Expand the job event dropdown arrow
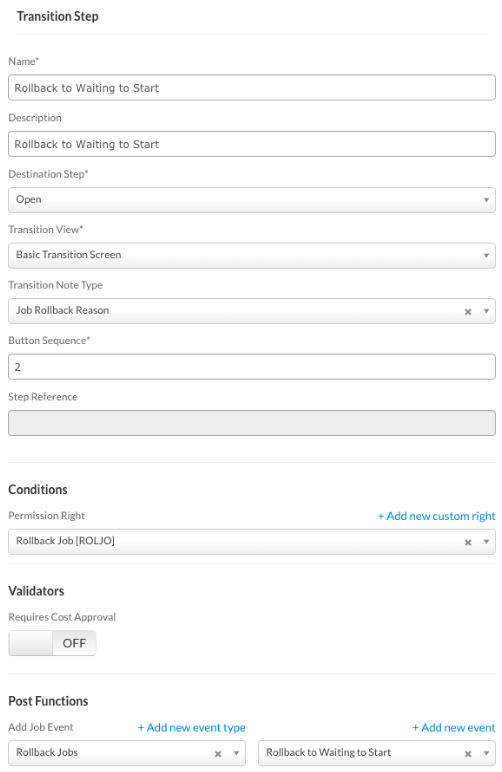Viewport: 502px width, 772px height. click(486, 753)
